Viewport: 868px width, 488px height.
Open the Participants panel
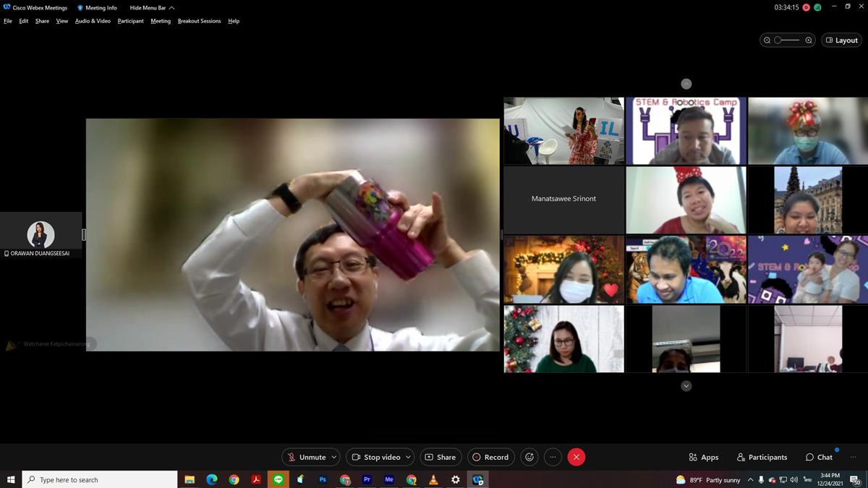tap(762, 457)
